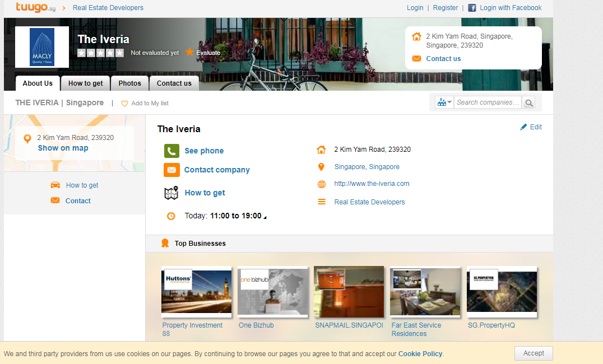This screenshot has width=603, height=364.
Task: Click the car icon next to How to get
Action: pos(55,185)
